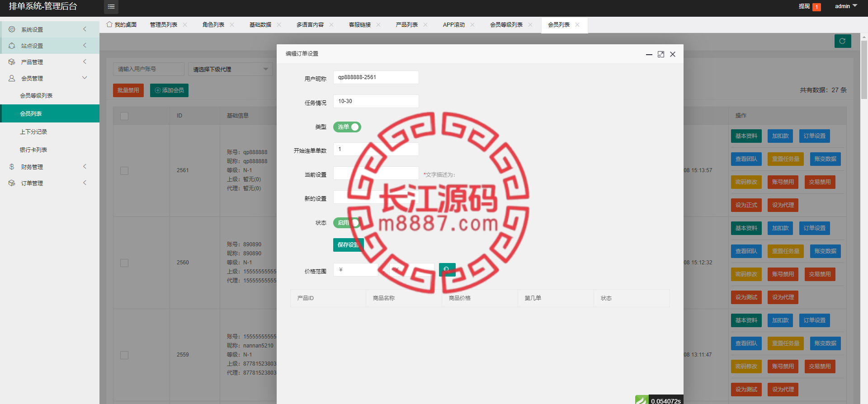Expand the 订单管理 menu chevron
Screen dimensions: 868x404
[85, 183]
